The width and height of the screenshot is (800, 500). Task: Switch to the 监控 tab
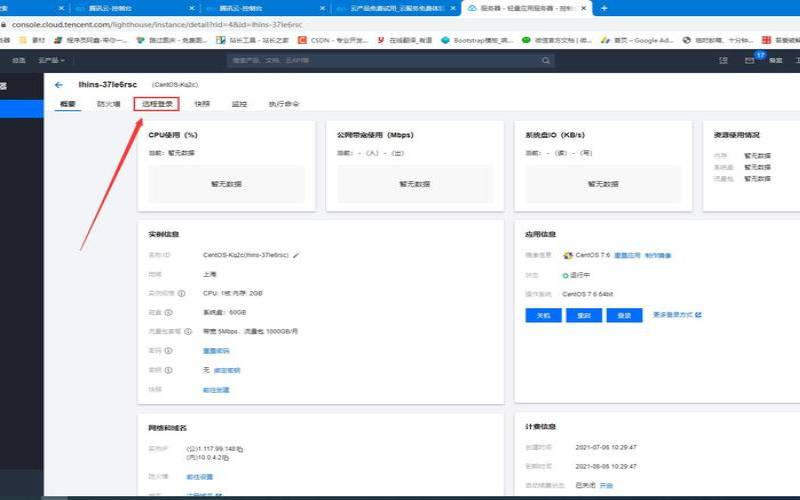(239, 104)
